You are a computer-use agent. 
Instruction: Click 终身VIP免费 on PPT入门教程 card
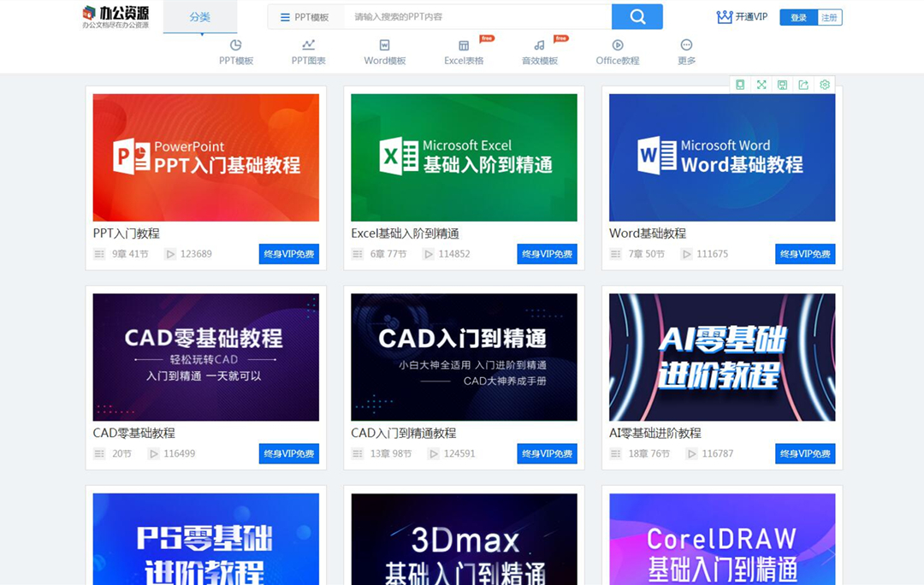pos(289,253)
